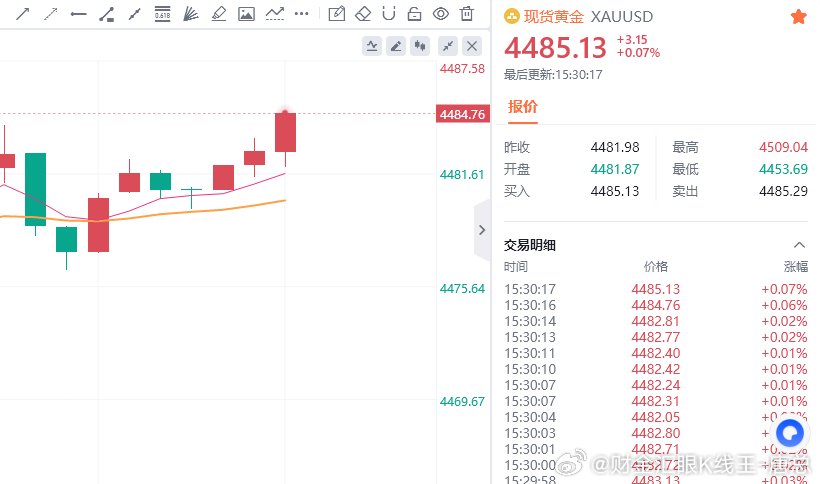Select the 15:30:10 trade at 4482.42
The image size is (820, 484).
pyautogui.click(x=656, y=370)
